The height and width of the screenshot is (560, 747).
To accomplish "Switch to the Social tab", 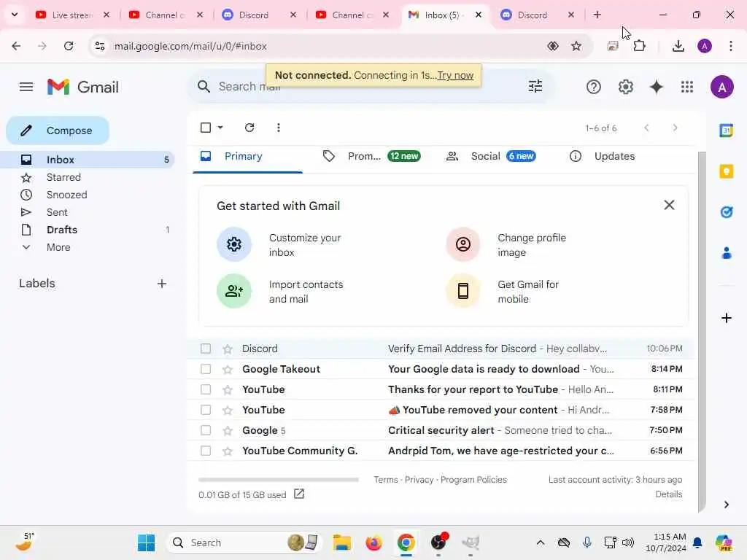I will click(491, 156).
